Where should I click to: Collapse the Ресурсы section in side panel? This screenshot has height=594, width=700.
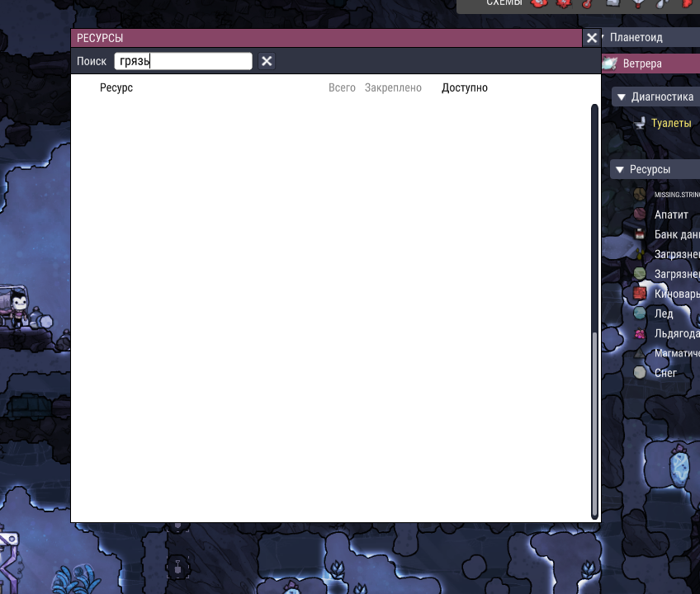click(x=619, y=170)
